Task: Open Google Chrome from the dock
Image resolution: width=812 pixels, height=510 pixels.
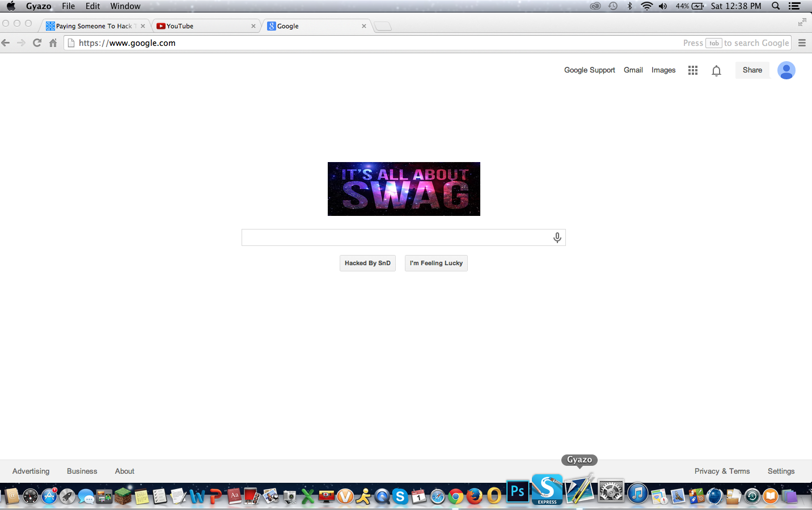Action: 456,496
